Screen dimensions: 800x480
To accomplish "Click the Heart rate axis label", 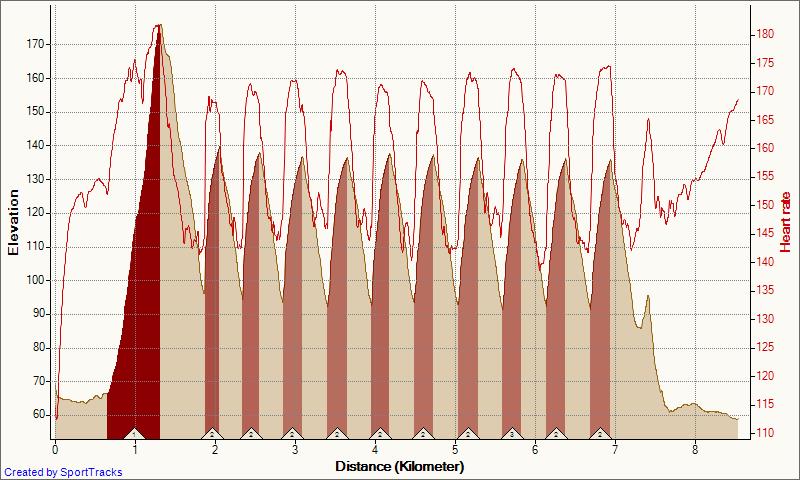I will coord(785,223).
